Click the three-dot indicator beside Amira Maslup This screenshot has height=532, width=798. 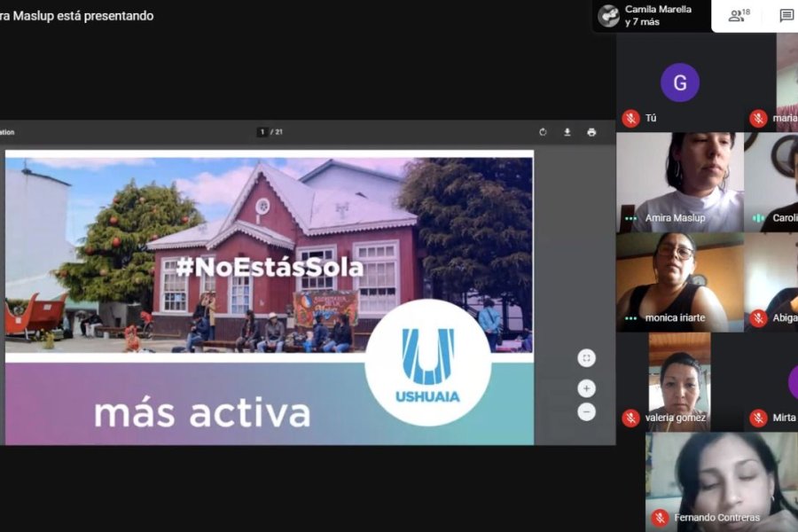point(631,218)
